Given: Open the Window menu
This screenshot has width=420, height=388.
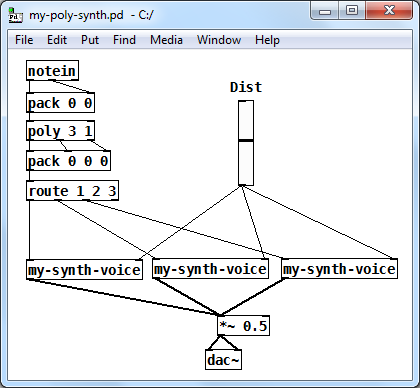Looking at the screenshot, I should (x=219, y=40).
